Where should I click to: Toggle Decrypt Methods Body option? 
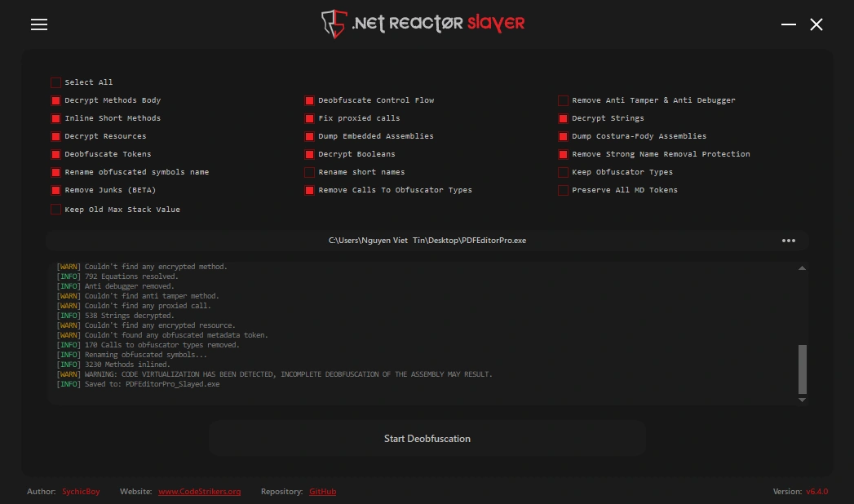click(x=56, y=100)
